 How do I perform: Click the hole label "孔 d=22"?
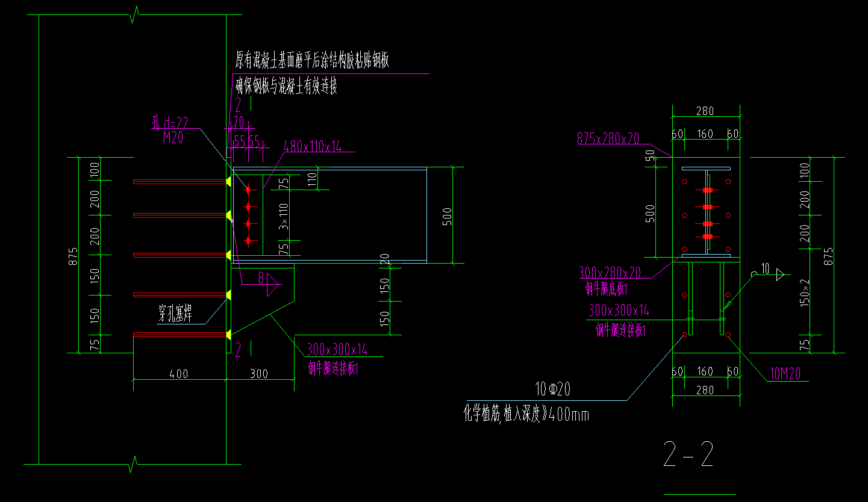170,123
